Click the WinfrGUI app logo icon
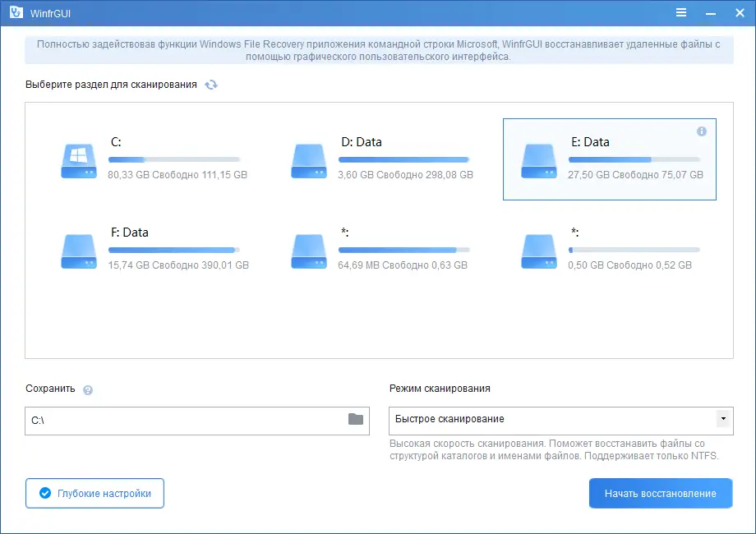 (16, 12)
